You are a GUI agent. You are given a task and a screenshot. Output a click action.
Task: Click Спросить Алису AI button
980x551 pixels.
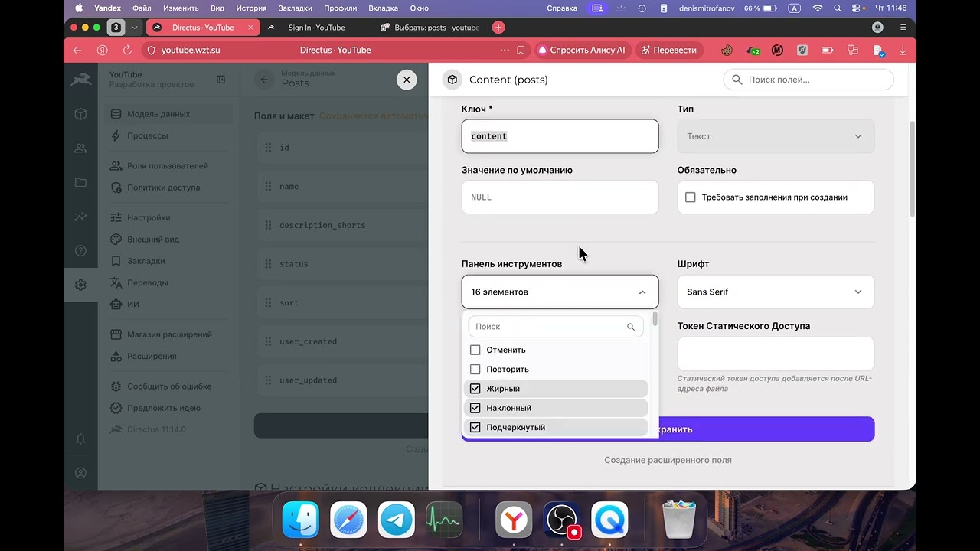click(582, 50)
